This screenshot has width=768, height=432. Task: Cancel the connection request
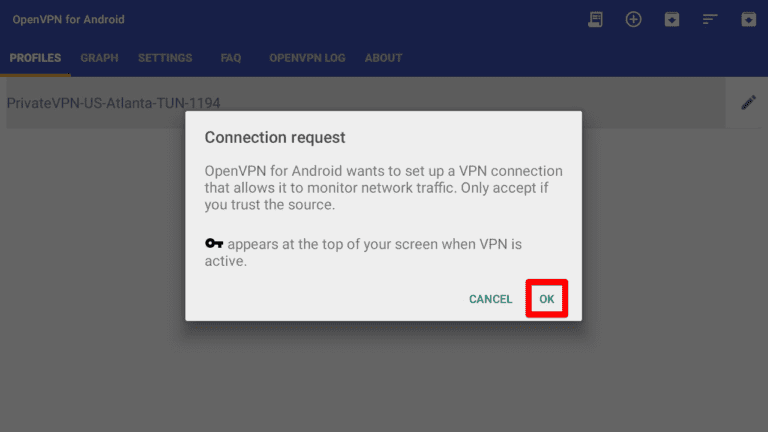[490, 299]
